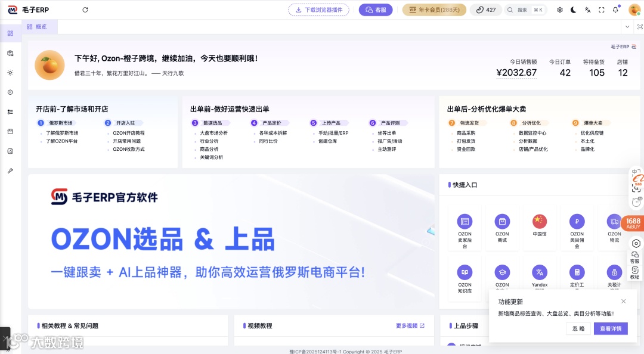644x354 pixels.
Task: Click the 1688 AiBUY floating badge
Action: (x=633, y=223)
